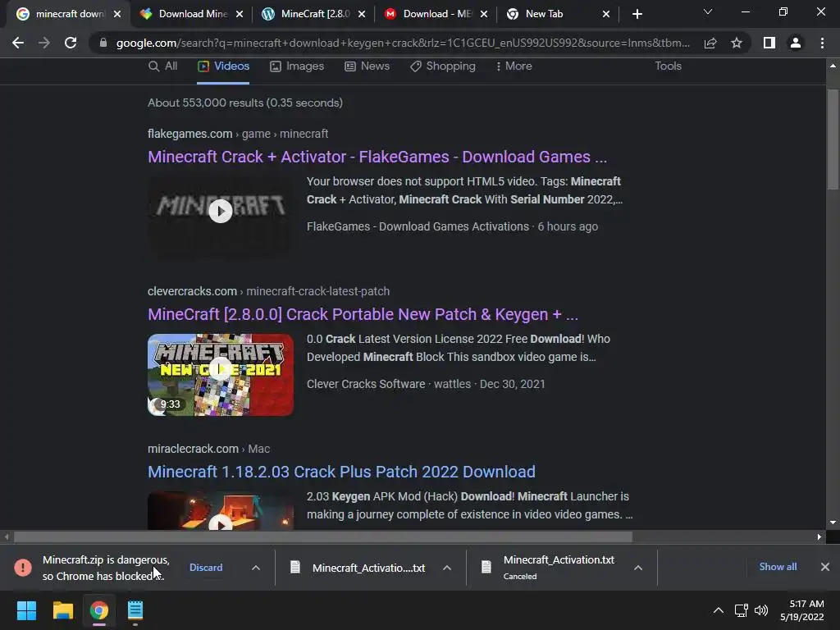840x630 pixels.
Task: Show hidden system tray icons
Action: (719, 610)
